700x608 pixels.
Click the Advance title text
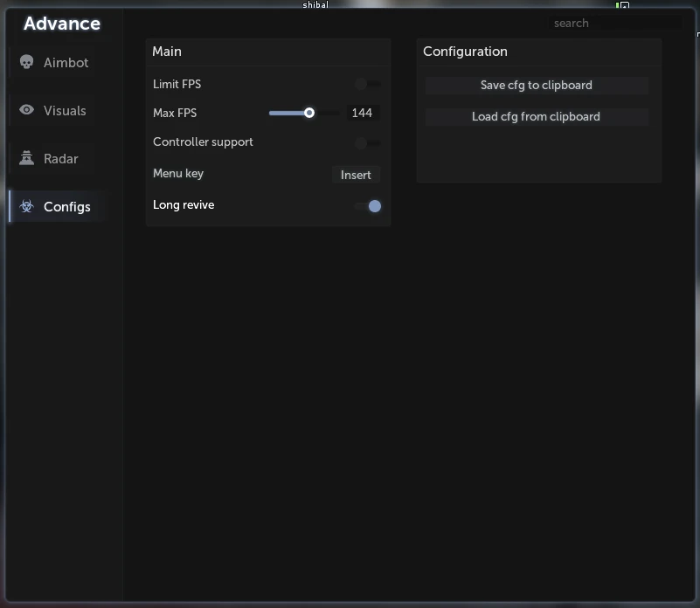tap(62, 24)
